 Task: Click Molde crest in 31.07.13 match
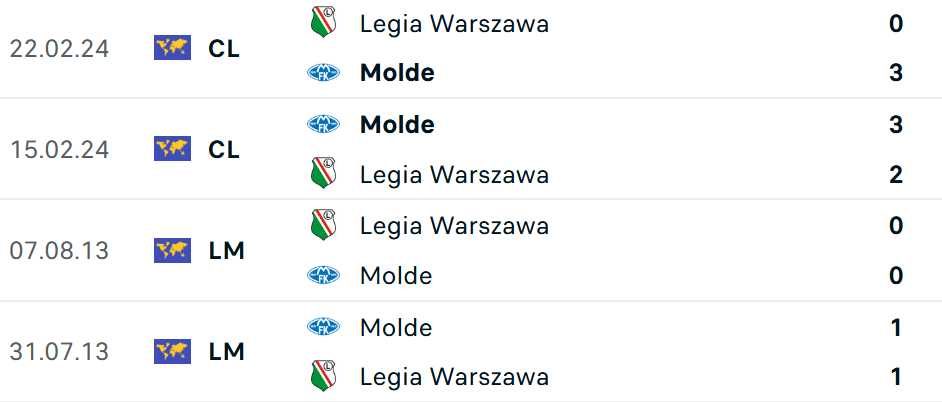[x=324, y=326]
